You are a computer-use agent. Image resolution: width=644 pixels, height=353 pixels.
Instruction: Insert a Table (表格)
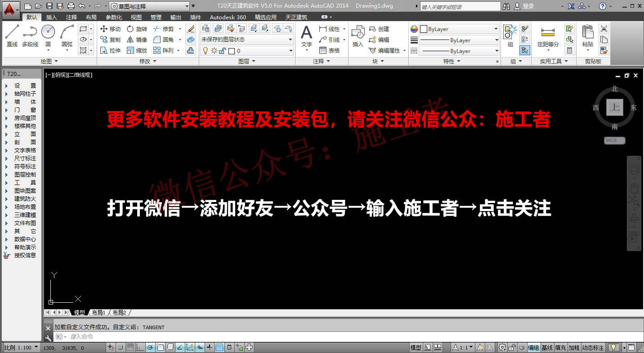point(329,50)
